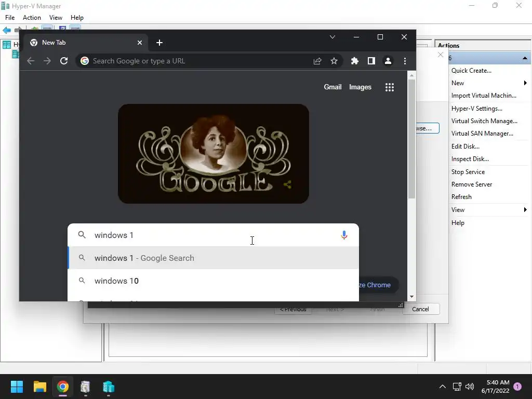The width and height of the screenshot is (532, 399).
Task: Collapse the Actions server section arrow
Action: tap(525, 58)
